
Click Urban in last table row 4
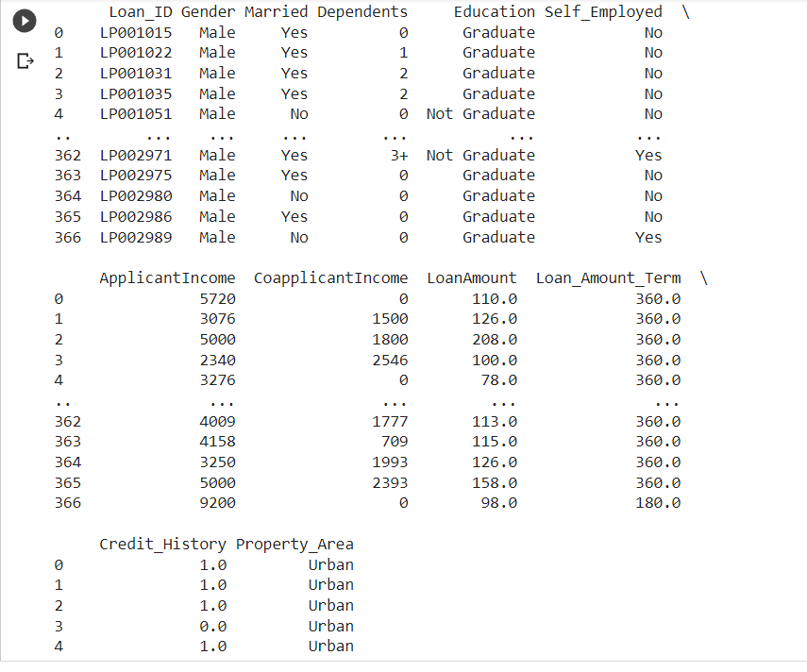click(331, 647)
